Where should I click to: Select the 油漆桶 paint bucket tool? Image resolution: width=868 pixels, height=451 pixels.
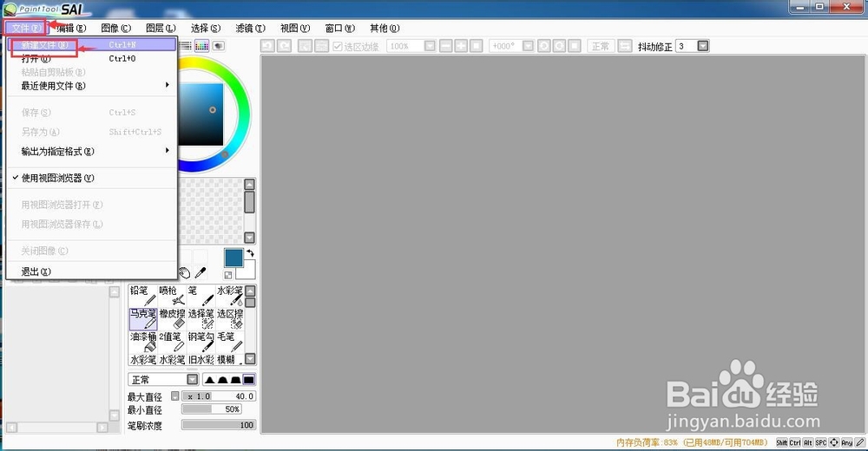click(x=143, y=342)
